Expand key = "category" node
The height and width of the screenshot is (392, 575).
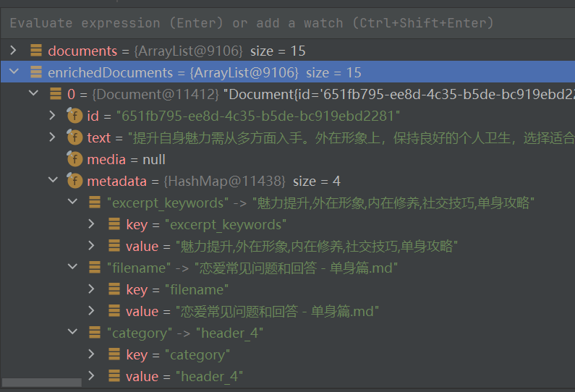tap(92, 354)
